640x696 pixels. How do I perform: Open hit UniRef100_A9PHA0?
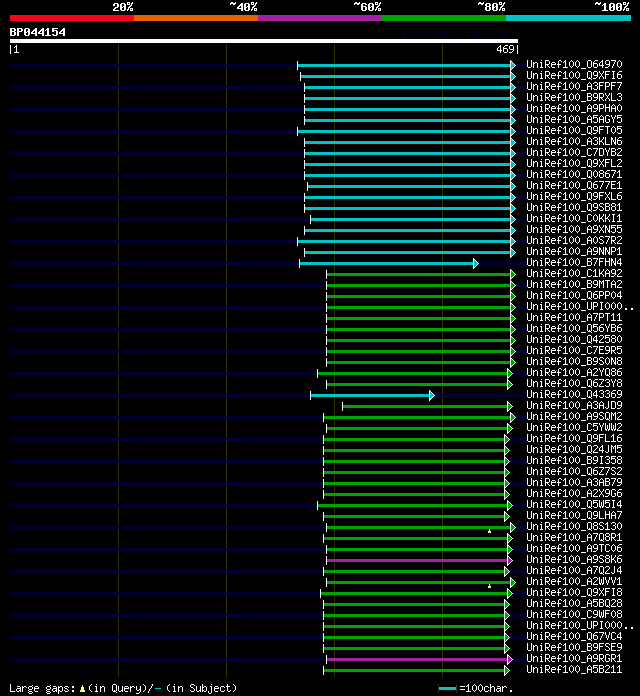(x=574, y=108)
